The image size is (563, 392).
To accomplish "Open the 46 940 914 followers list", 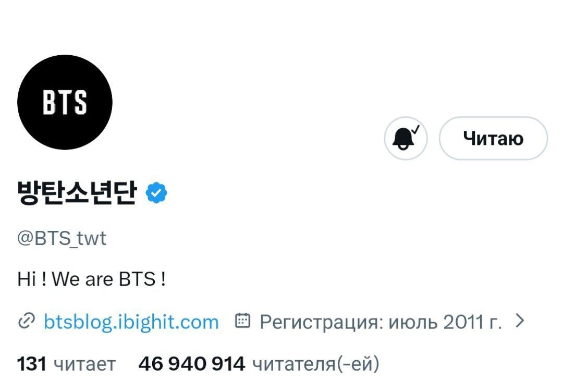I will 259,364.
